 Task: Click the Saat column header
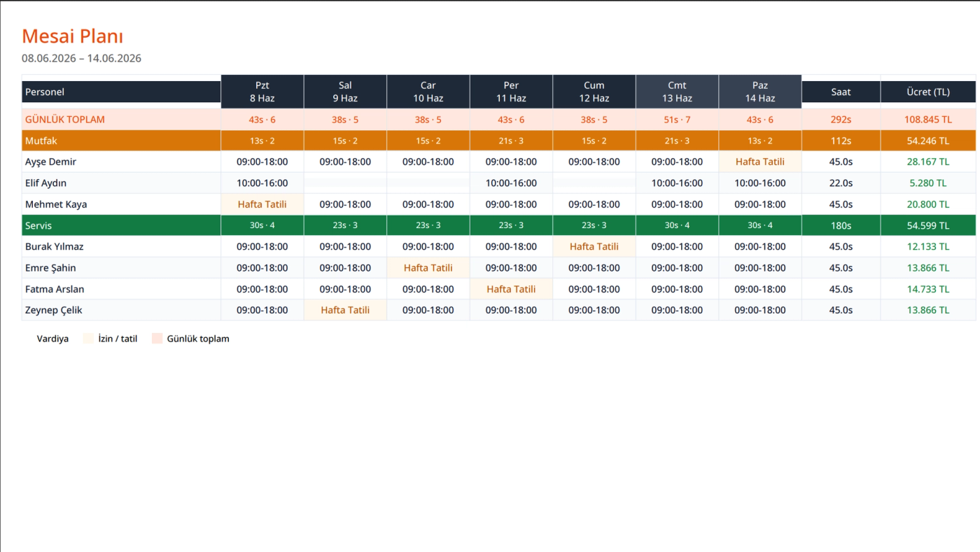tap(841, 92)
